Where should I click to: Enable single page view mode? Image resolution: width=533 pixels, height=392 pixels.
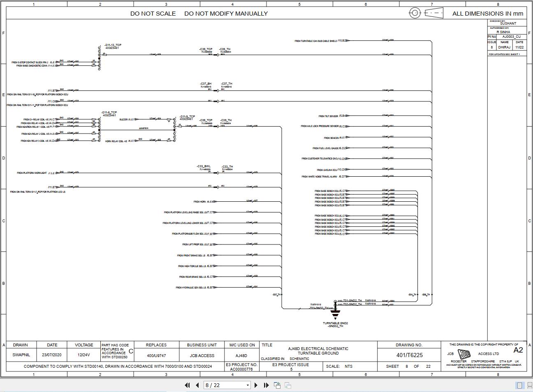[x=519, y=385]
